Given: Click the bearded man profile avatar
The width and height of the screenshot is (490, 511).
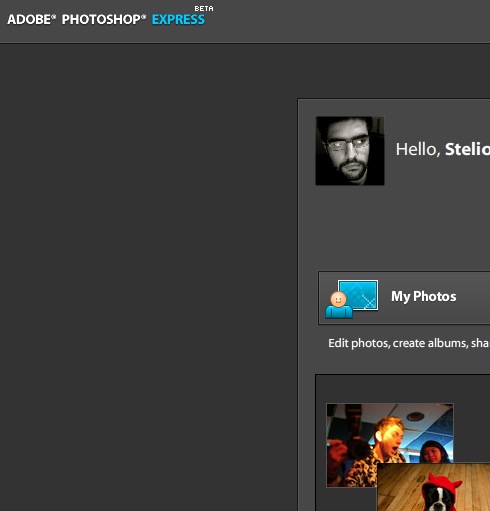Looking at the screenshot, I should pyautogui.click(x=350, y=151).
